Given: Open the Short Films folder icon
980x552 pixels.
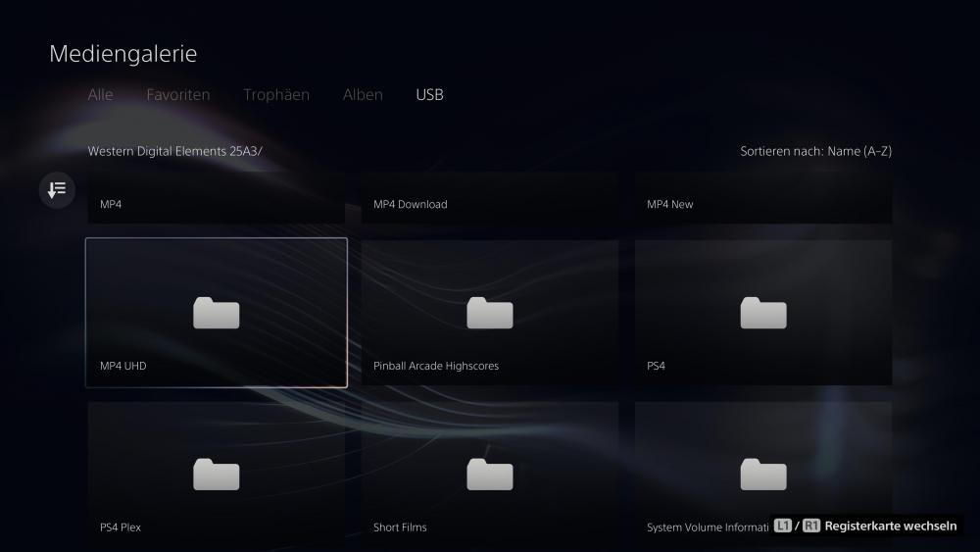Looking at the screenshot, I should click(x=490, y=475).
